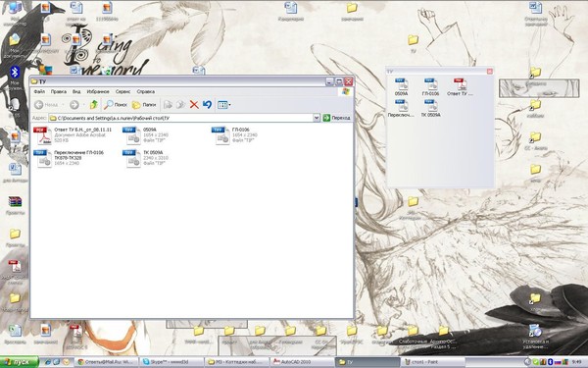
Task: Open the Поиск search pane
Action: coord(116,105)
